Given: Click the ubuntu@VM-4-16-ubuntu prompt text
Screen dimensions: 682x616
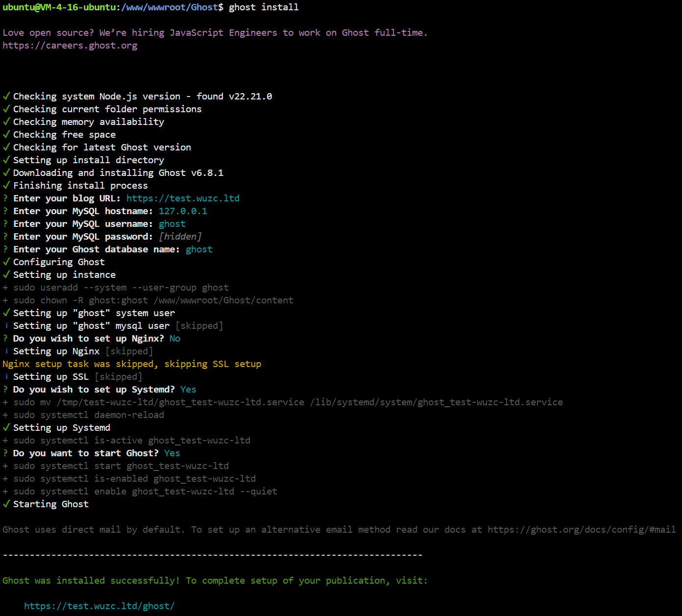Looking at the screenshot, I should [58, 7].
